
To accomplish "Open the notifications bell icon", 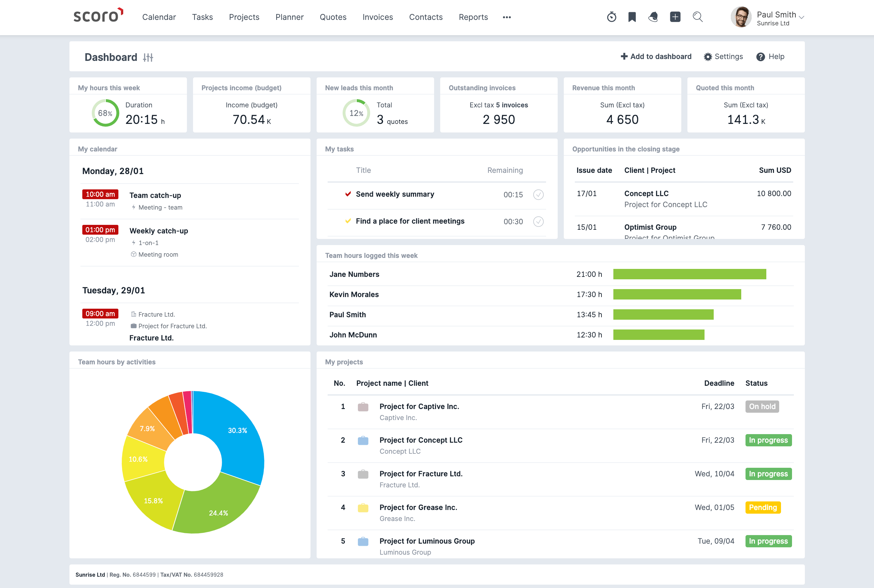I will point(653,17).
